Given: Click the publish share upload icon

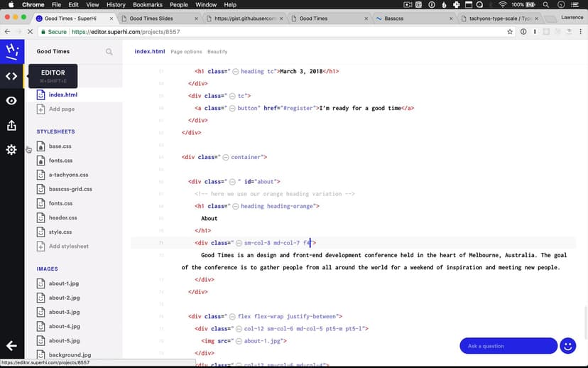Looking at the screenshot, I should click(11, 126).
